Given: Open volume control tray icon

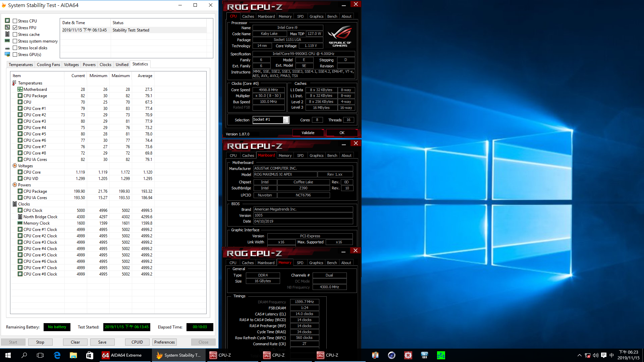Looking at the screenshot, I should pyautogui.click(x=596, y=355).
